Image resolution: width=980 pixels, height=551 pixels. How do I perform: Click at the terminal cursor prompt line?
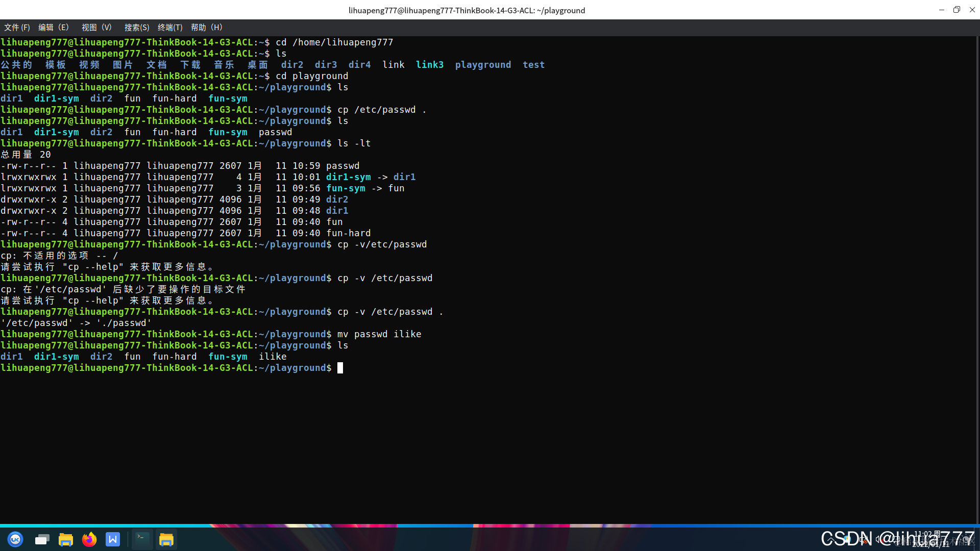point(340,368)
